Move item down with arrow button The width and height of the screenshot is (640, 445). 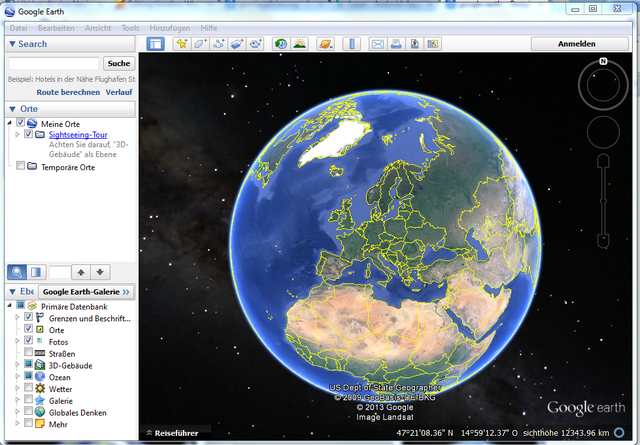(x=100, y=272)
